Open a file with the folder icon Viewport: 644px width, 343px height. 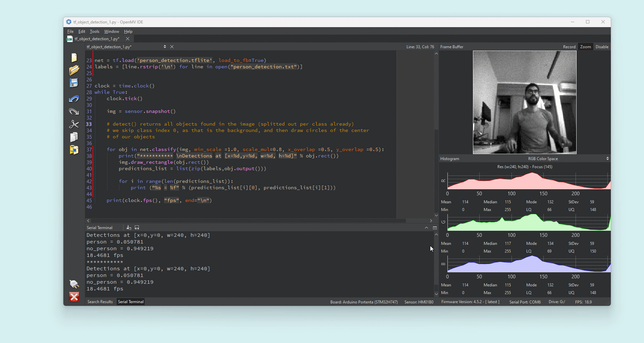74,70
